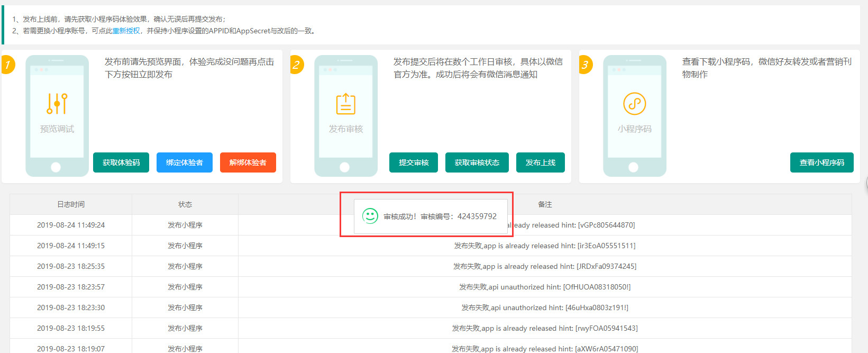The width and height of the screenshot is (868, 353).
Task: Click the 审核成功 notification message
Action: [440, 216]
